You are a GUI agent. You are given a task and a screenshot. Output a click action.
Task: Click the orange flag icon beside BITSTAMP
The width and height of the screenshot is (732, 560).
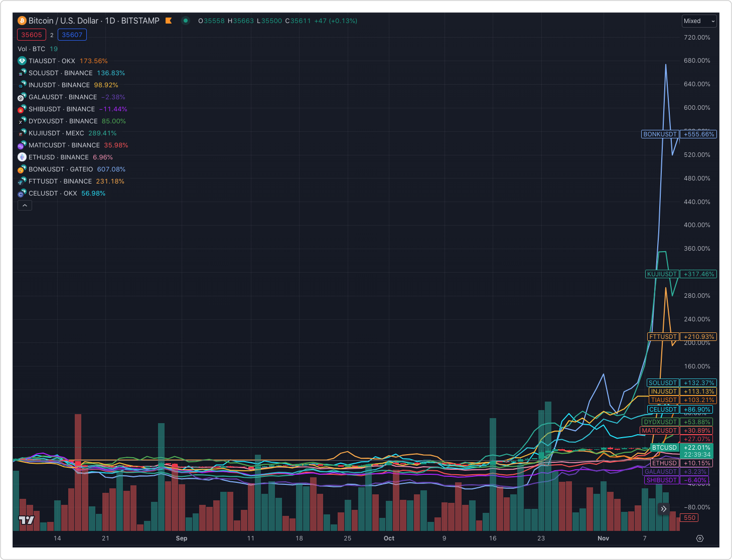coord(169,21)
